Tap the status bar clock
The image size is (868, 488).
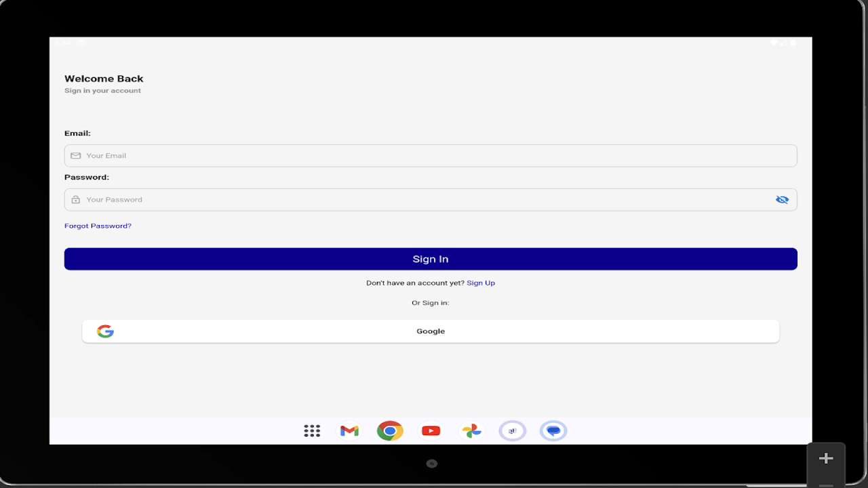[62, 43]
